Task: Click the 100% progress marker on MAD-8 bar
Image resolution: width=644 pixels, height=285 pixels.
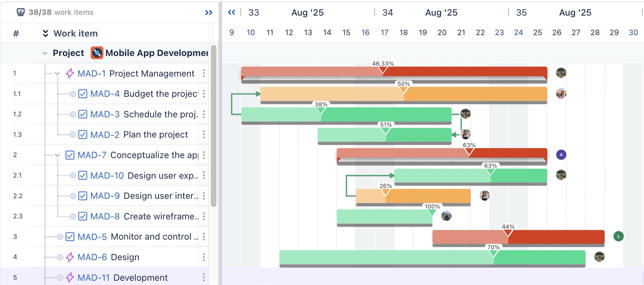Action: [x=432, y=212]
